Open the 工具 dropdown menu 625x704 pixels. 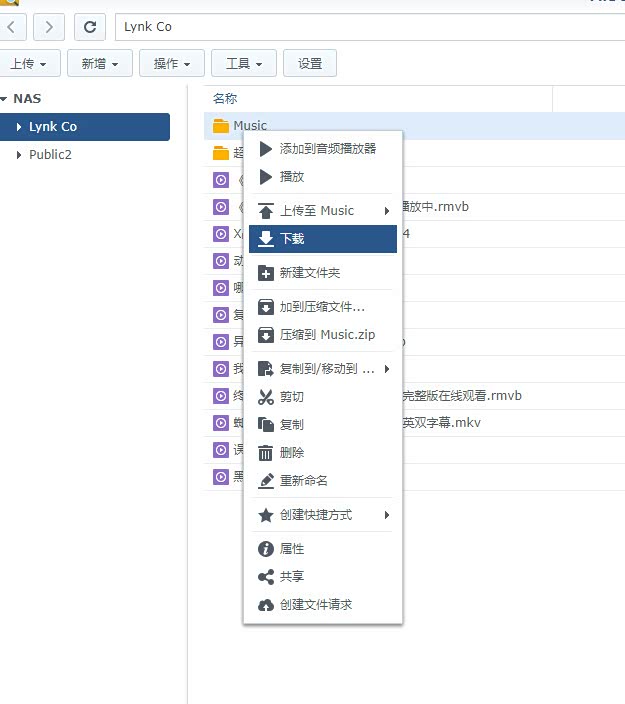coord(244,63)
